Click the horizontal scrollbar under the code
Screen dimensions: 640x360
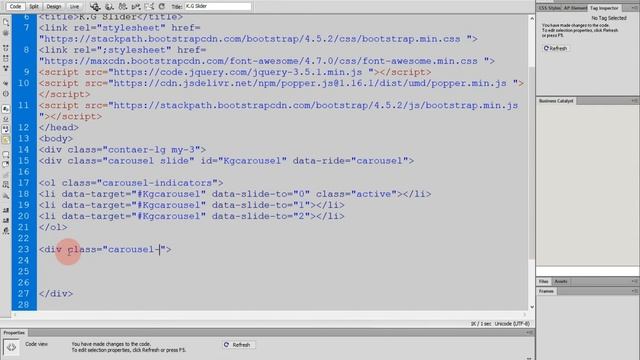[x=270, y=314]
